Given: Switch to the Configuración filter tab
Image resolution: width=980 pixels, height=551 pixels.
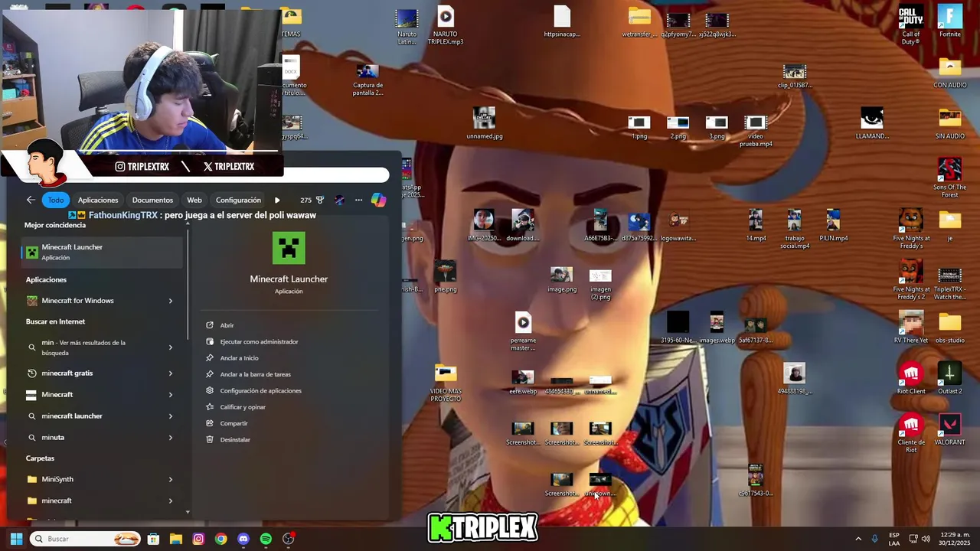Looking at the screenshot, I should click(x=238, y=200).
